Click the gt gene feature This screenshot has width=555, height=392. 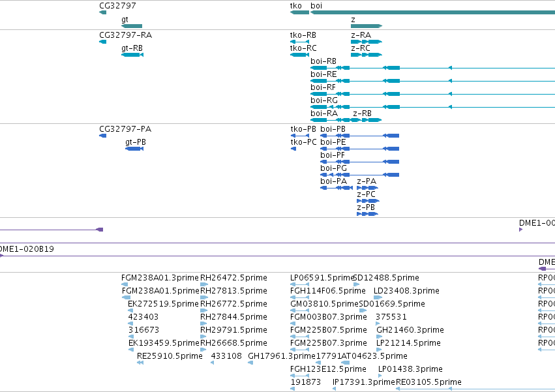(132, 26)
